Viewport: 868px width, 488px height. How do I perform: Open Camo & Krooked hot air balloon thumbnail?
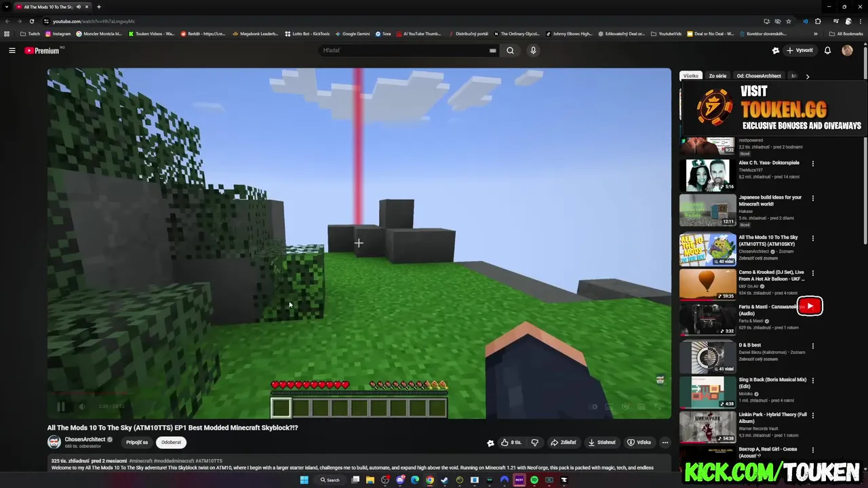pyautogui.click(x=707, y=284)
